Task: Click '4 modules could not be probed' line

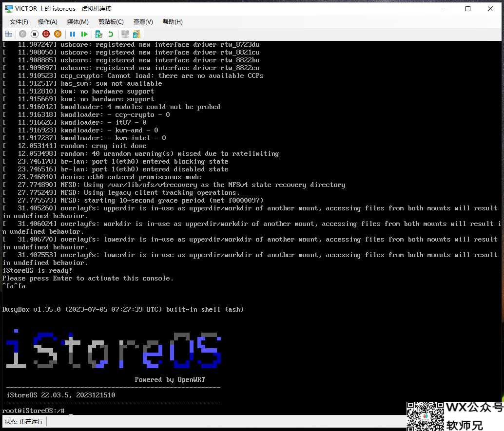Action: tap(112, 107)
